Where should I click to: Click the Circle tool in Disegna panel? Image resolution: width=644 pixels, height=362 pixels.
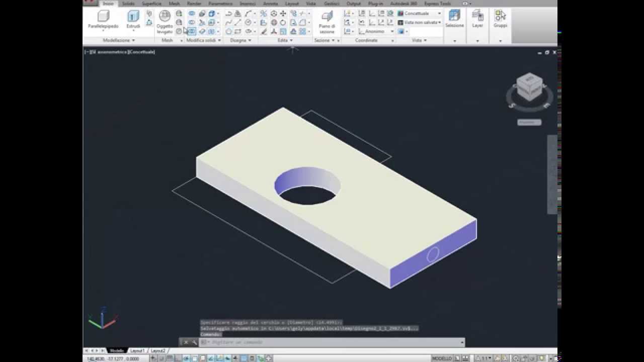(248, 23)
